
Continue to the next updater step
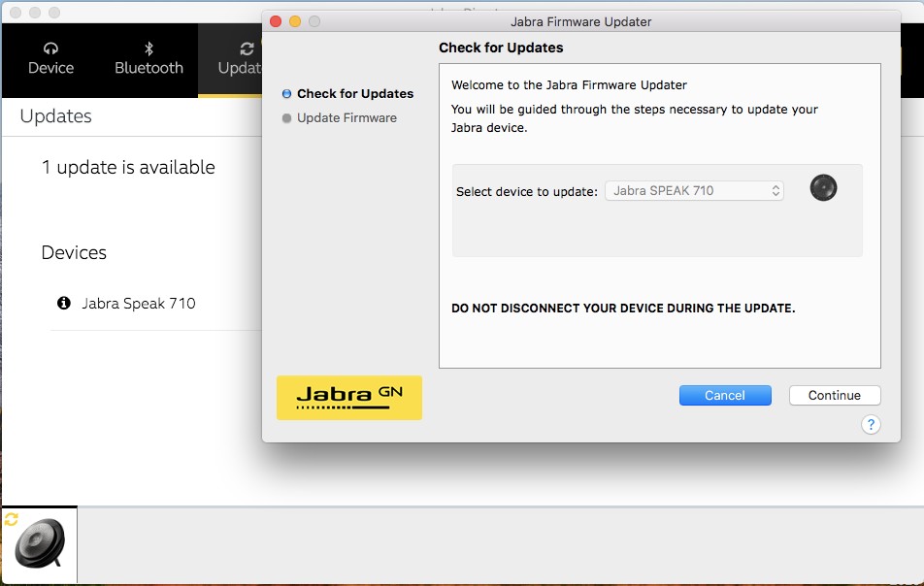835,395
